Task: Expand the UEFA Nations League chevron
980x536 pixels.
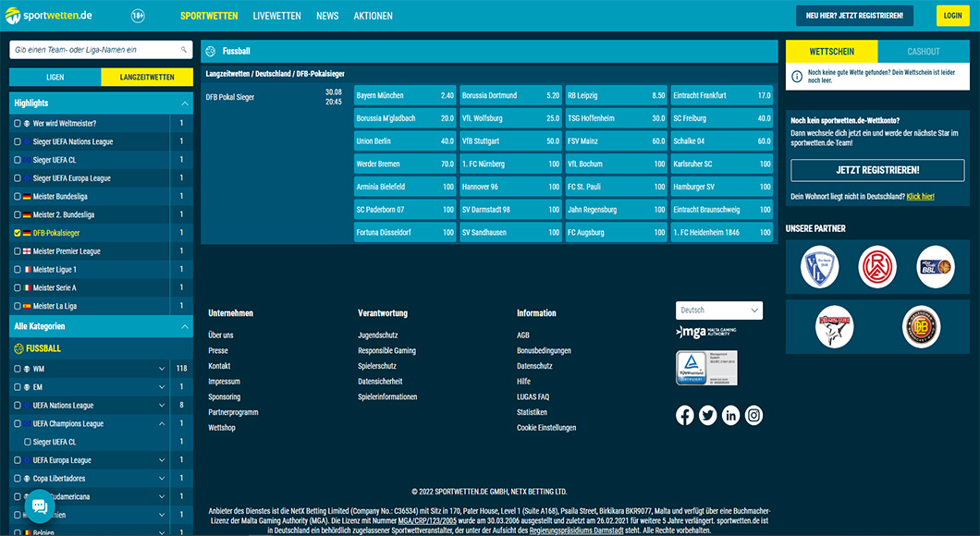Action: [162, 406]
